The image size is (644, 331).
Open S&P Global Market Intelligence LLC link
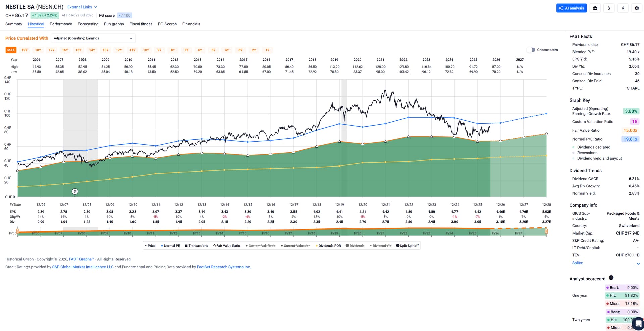(83, 267)
